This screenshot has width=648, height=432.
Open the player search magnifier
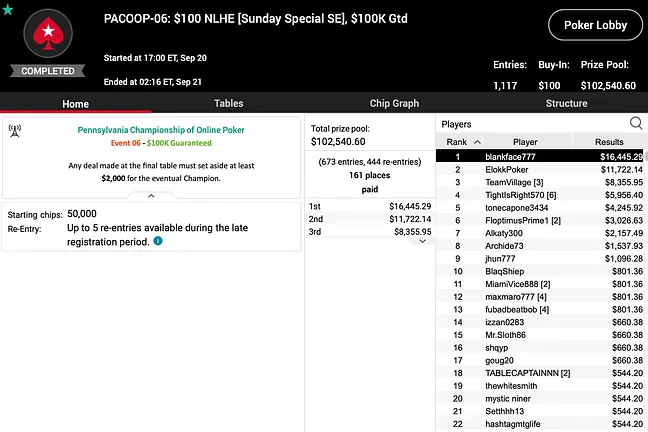(636, 123)
